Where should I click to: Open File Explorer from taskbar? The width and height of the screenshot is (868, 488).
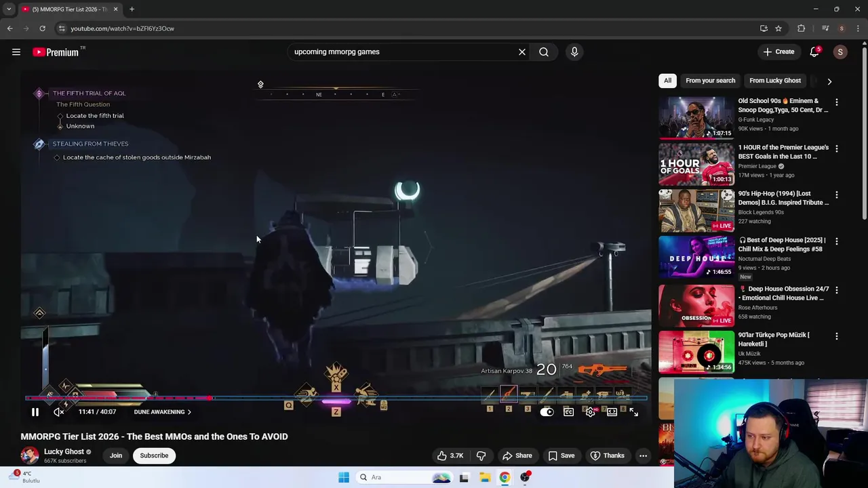(x=485, y=477)
